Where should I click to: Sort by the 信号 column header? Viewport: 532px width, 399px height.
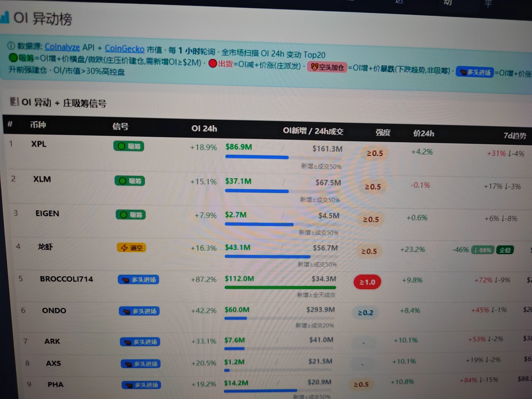(121, 127)
